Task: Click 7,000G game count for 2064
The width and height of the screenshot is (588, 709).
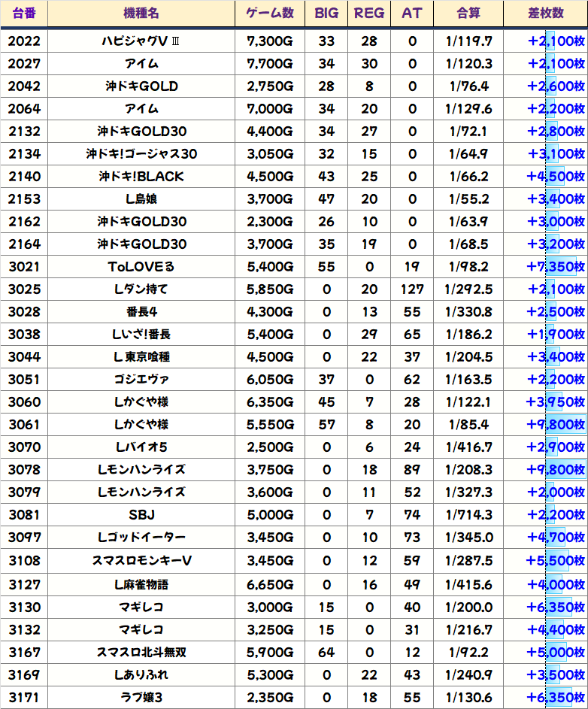Action: (x=270, y=109)
